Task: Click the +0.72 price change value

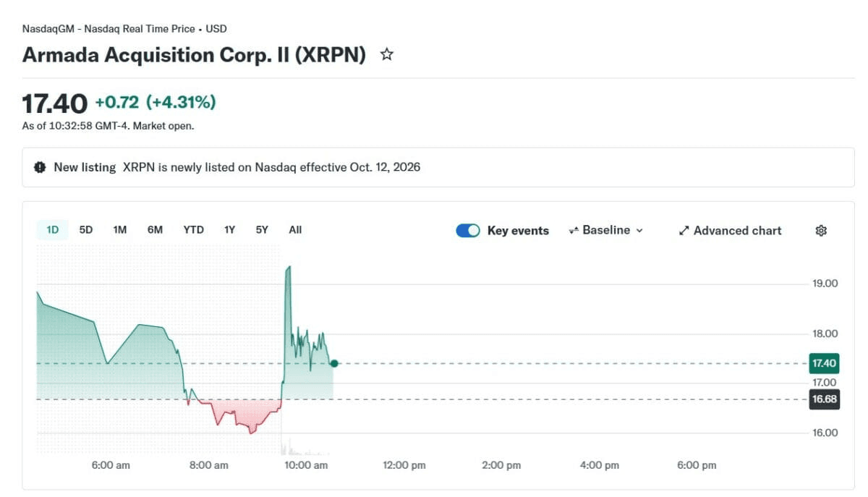Action: pyautogui.click(x=117, y=103)
